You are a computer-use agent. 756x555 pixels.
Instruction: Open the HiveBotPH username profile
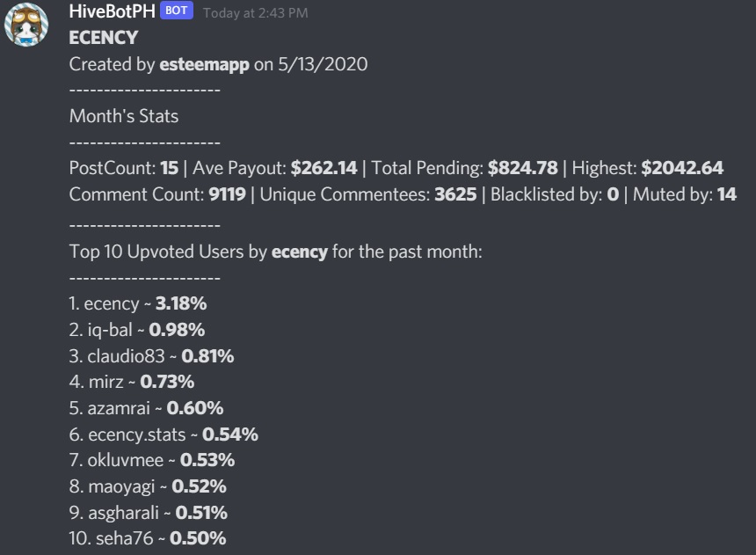click(112, 11)
